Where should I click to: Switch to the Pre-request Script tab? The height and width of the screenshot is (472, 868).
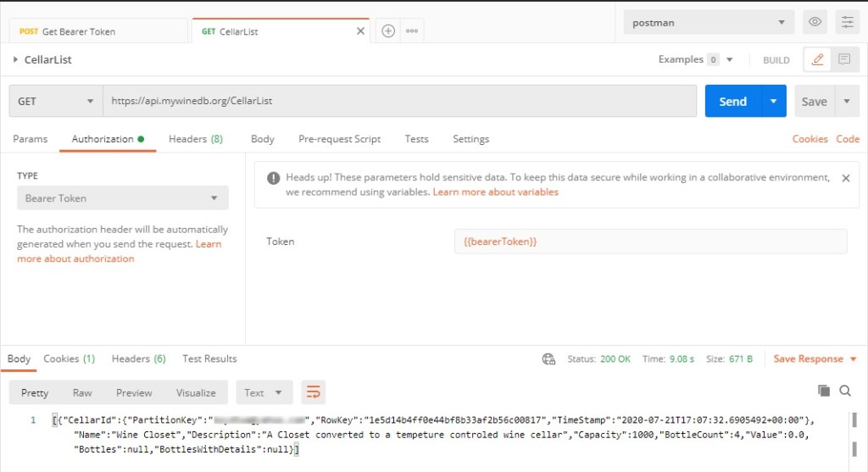click(339, 139)
